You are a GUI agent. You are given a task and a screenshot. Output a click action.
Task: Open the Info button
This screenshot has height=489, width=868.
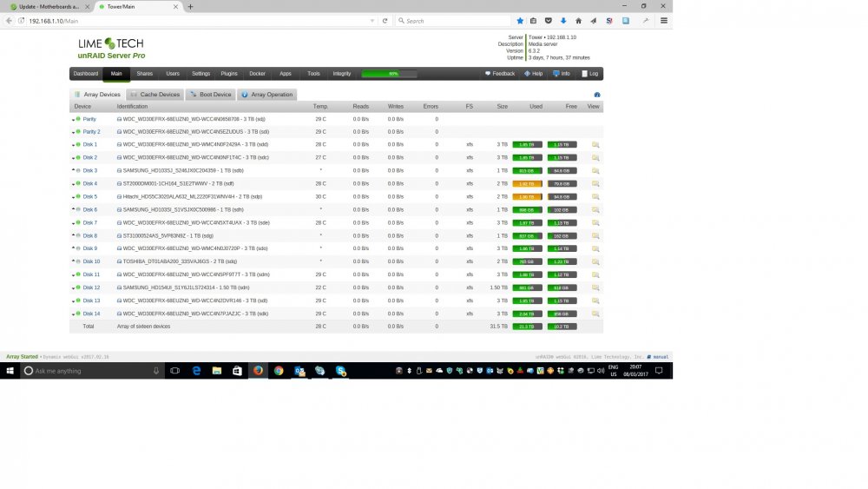click(x=562, y=74)
